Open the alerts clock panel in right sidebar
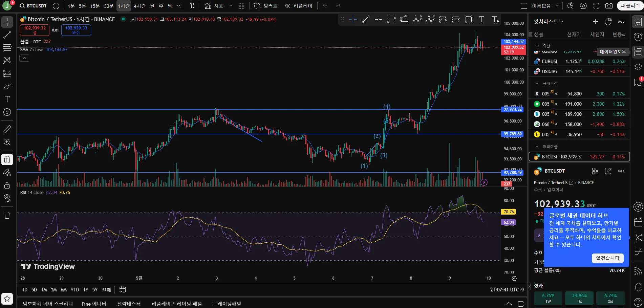This screenshot has height=308, width=644. (x=638, y=37)
